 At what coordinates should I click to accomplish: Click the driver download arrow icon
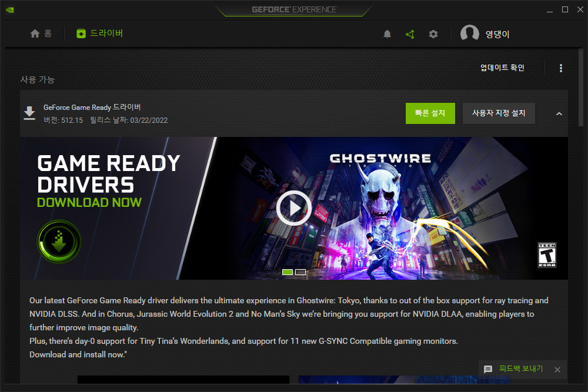point(29,113)
